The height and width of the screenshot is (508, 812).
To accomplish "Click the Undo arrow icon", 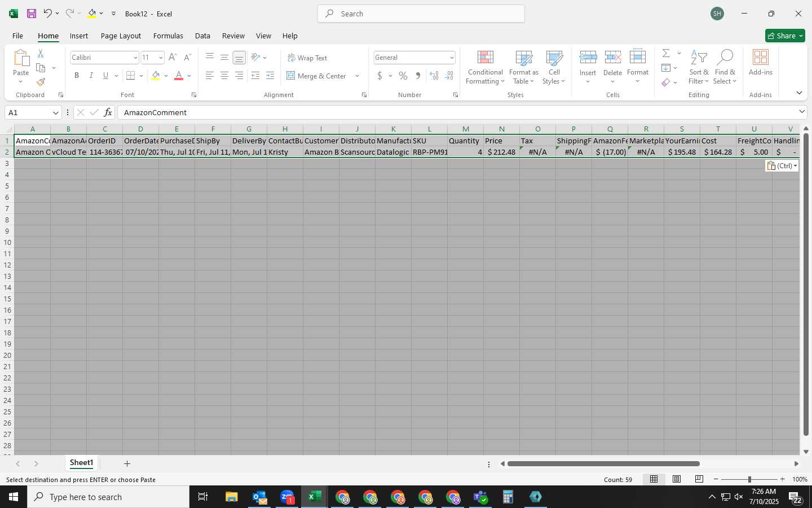I will coord(48,14).
